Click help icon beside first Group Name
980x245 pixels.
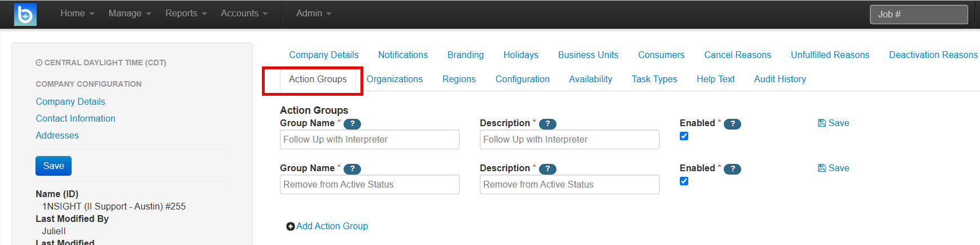tap(352, 124)
